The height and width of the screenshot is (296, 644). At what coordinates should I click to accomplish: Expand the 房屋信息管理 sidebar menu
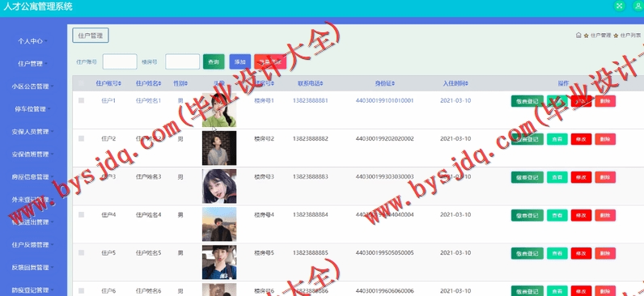[x=32, y=177]
